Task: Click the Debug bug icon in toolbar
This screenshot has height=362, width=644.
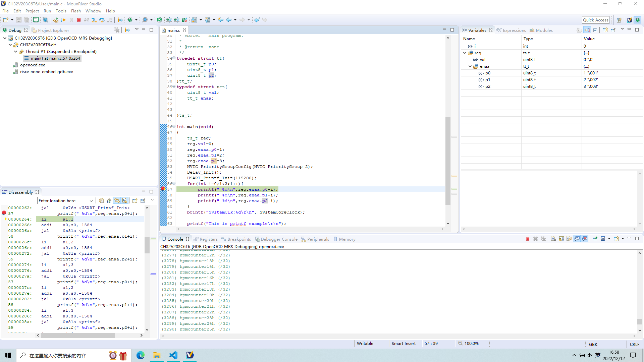Action: point(130,20)
